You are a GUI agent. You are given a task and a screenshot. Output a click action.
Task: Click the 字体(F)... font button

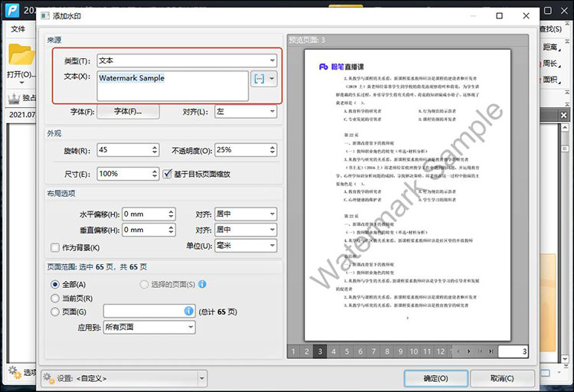[128, 111]
